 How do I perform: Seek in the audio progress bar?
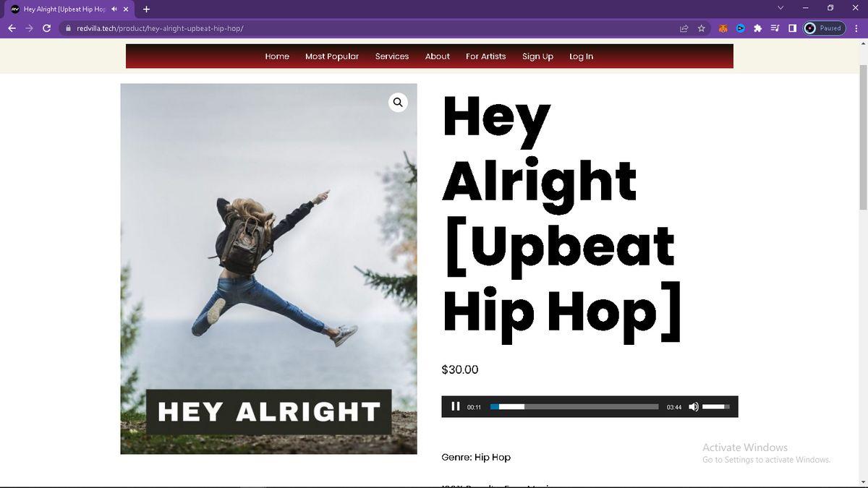click(x=574, y=407)
